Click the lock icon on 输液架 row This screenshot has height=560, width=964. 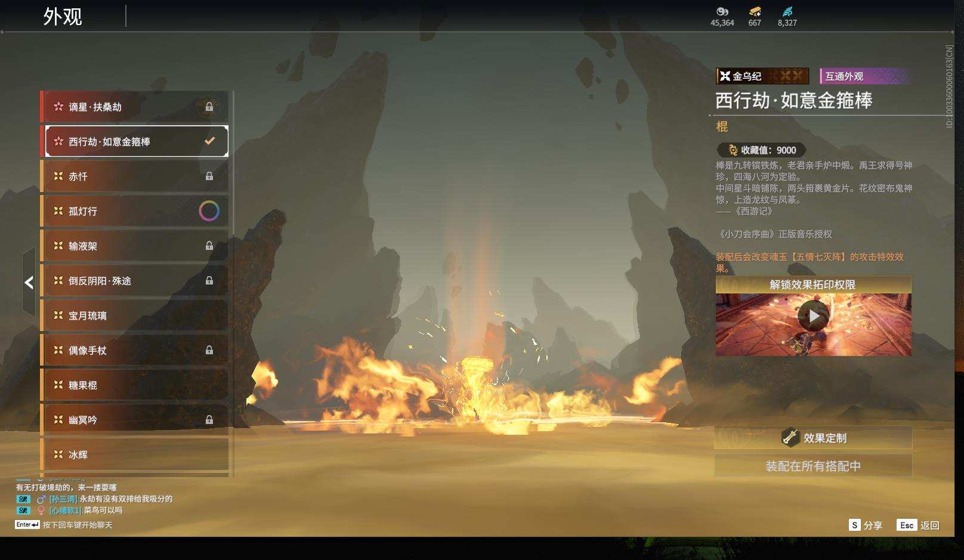[209, 246]
